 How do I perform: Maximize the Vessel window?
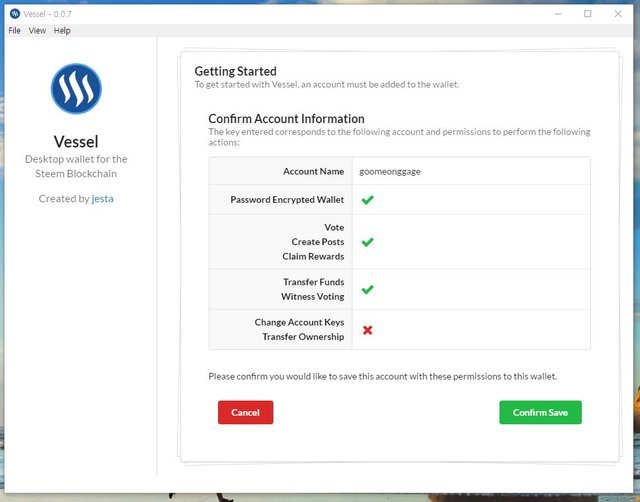click(588, 14)
